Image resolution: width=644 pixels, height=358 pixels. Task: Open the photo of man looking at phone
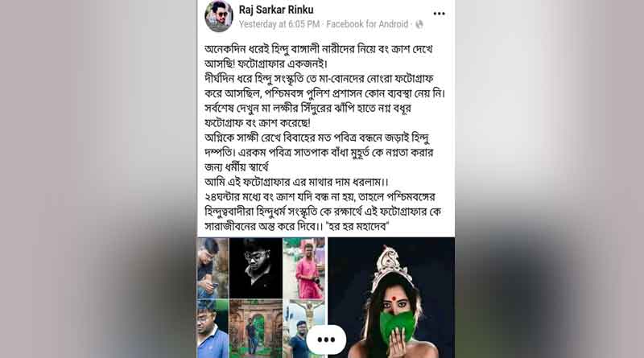213,268
